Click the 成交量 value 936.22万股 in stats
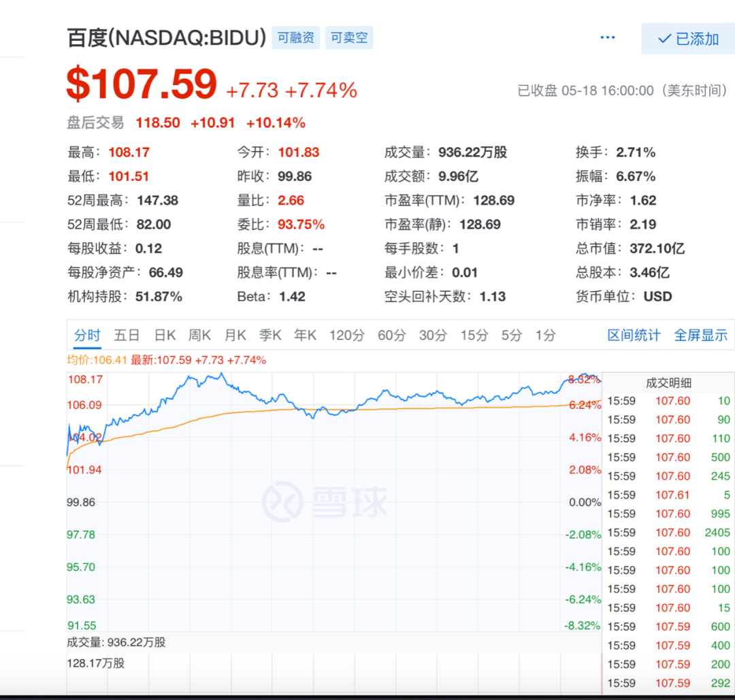 (x=473, y=152)
